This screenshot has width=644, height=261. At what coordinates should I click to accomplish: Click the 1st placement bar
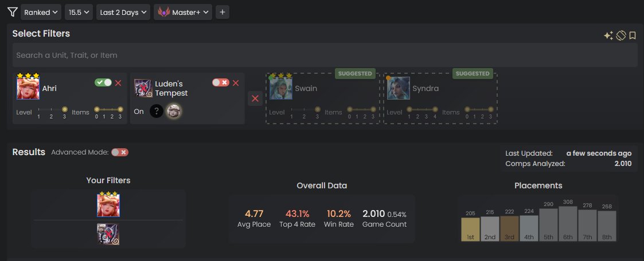click(x=470, y=230)
